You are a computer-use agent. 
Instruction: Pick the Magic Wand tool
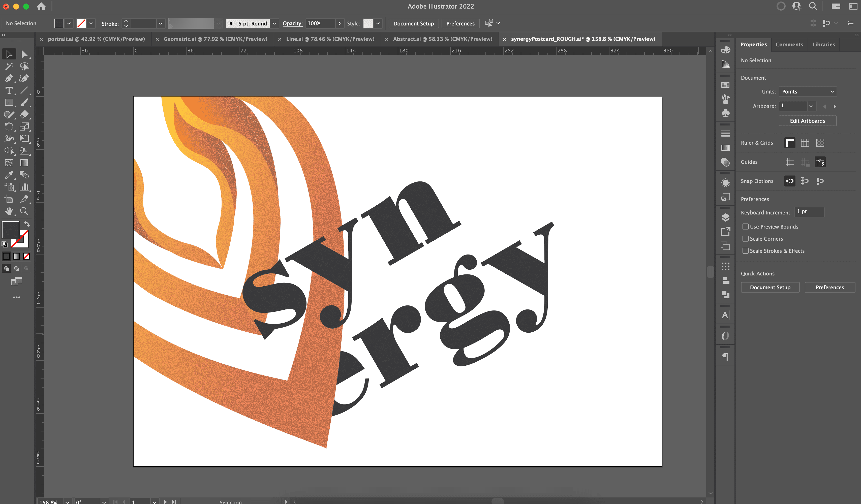click(9, 66)
